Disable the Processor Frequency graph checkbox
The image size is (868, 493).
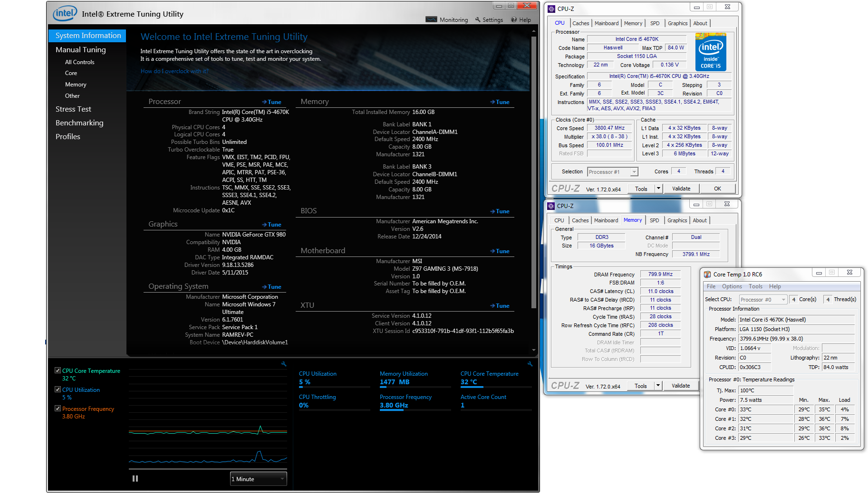click(x=58, y=408)
